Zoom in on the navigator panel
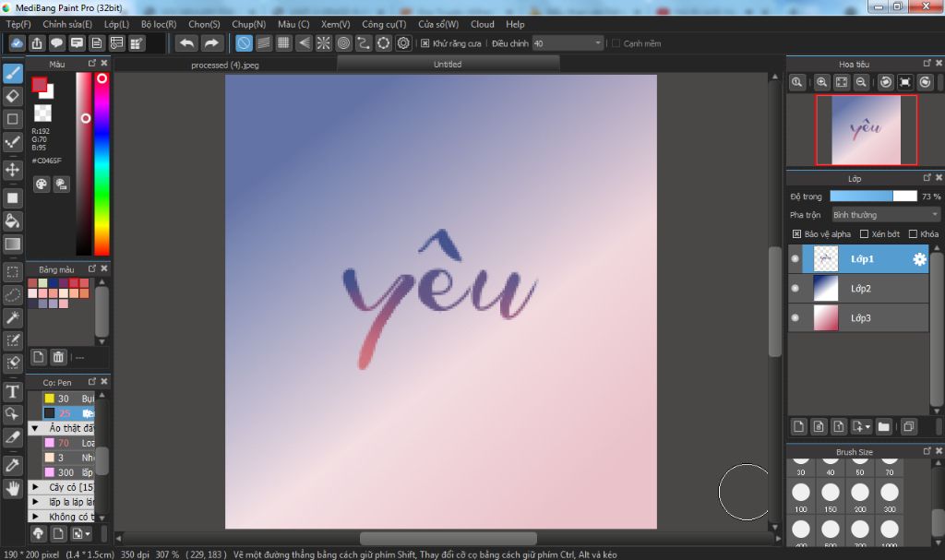The height and width of the screenshot is (560, 945). pos(821,83)
